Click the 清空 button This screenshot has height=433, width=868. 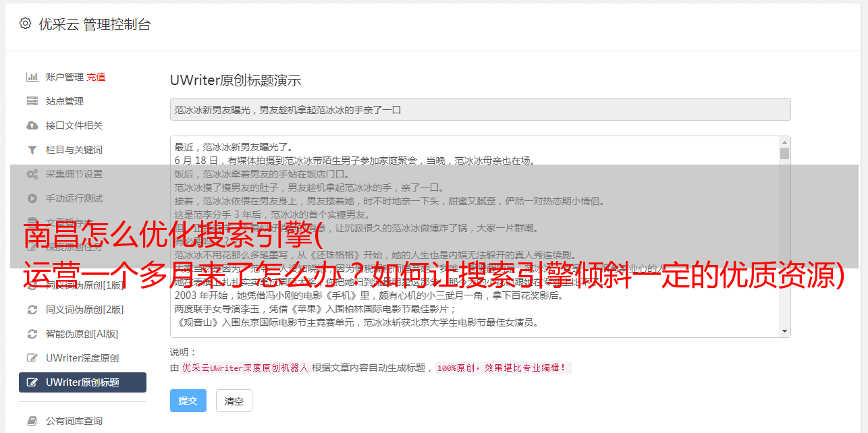point(234,401)
